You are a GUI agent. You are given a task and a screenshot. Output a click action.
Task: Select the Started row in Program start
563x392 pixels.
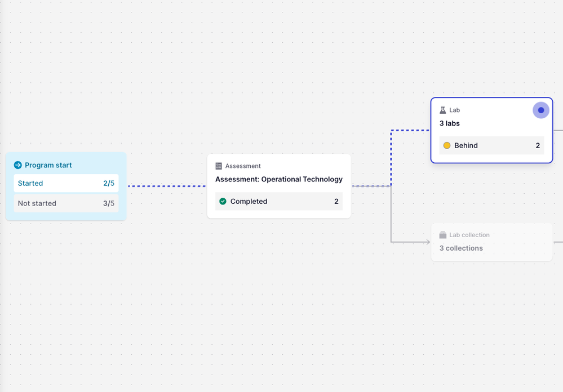(66, 183)
